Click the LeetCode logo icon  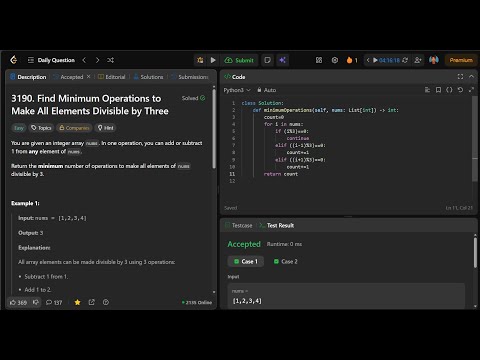pyautogui.click(x=14, y=60)
